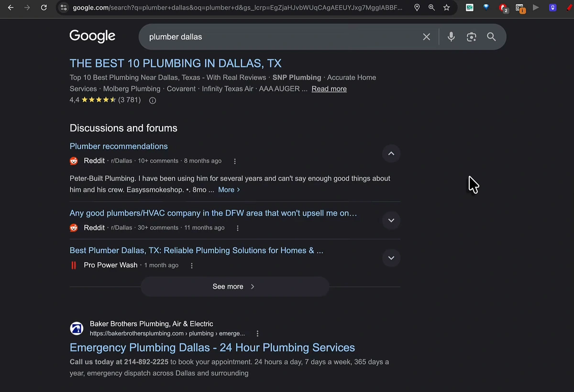The image size is (574, 392).
Task: Click the 8 months ago timestamp
Action: pyautogui.click(x=203, y=161)
